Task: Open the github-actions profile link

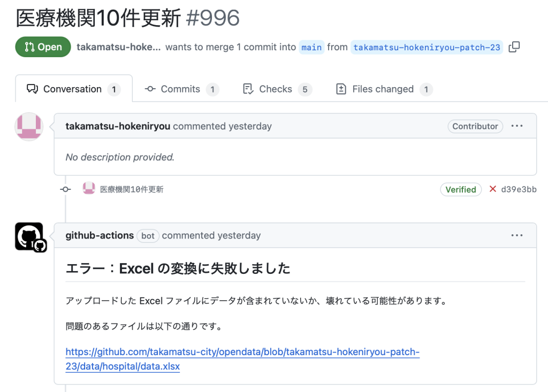Action: point(100,235)
